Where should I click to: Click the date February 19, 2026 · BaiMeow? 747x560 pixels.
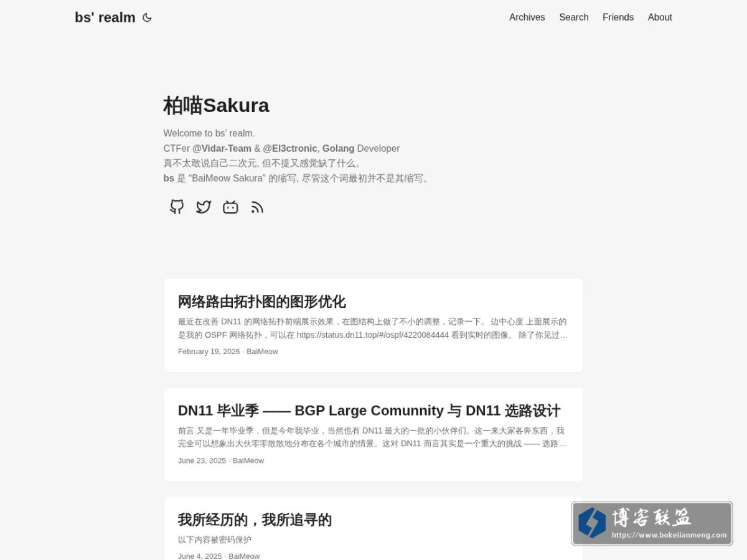point(228,352)
